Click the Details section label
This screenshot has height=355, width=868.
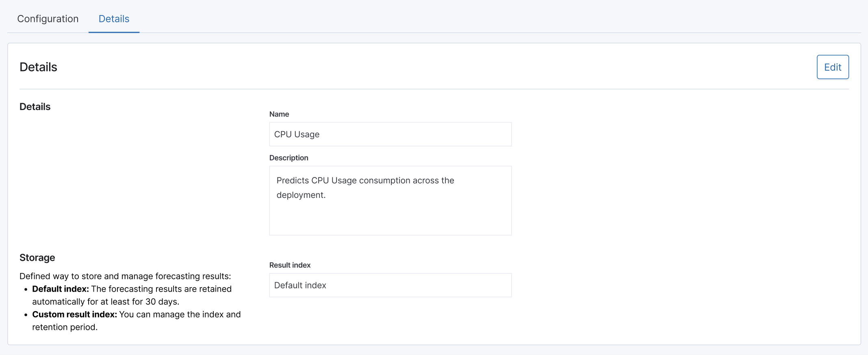[35, 106]
